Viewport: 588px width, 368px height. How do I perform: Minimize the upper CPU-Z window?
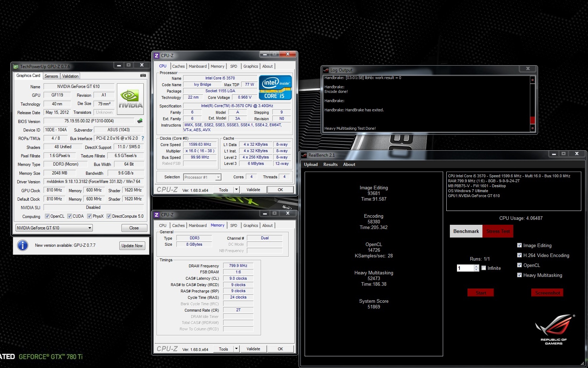tap(264, 54)
